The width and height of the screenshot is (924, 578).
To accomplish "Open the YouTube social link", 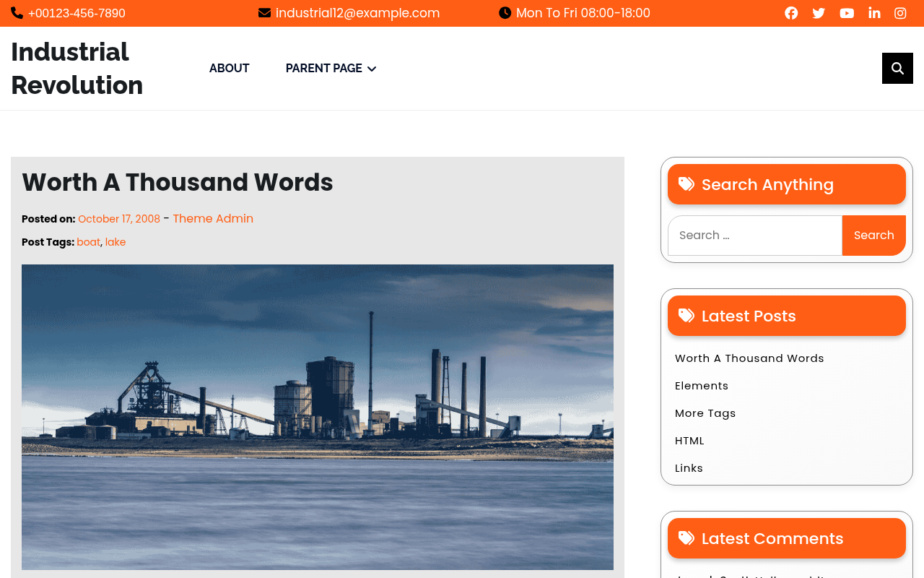I will [x=847, y=13].
